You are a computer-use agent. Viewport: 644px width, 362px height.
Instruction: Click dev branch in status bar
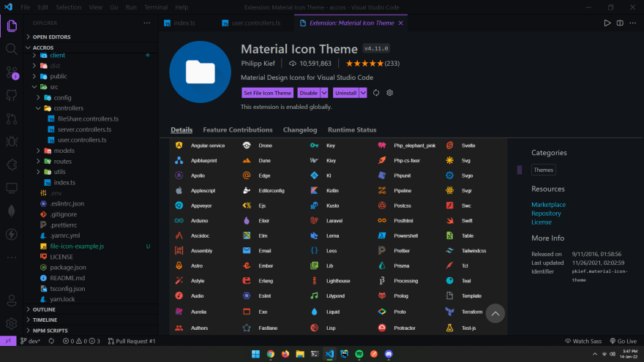(x=30, y=341)
